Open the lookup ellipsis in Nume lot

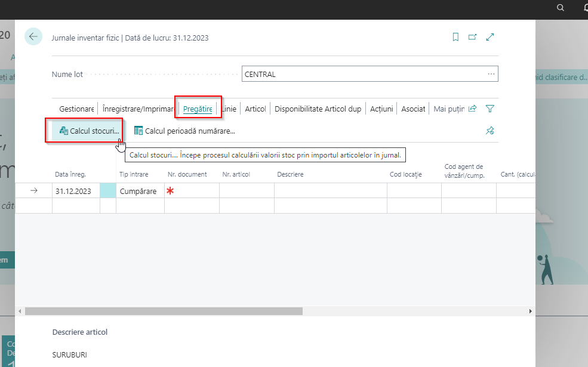tap(491, 74)
